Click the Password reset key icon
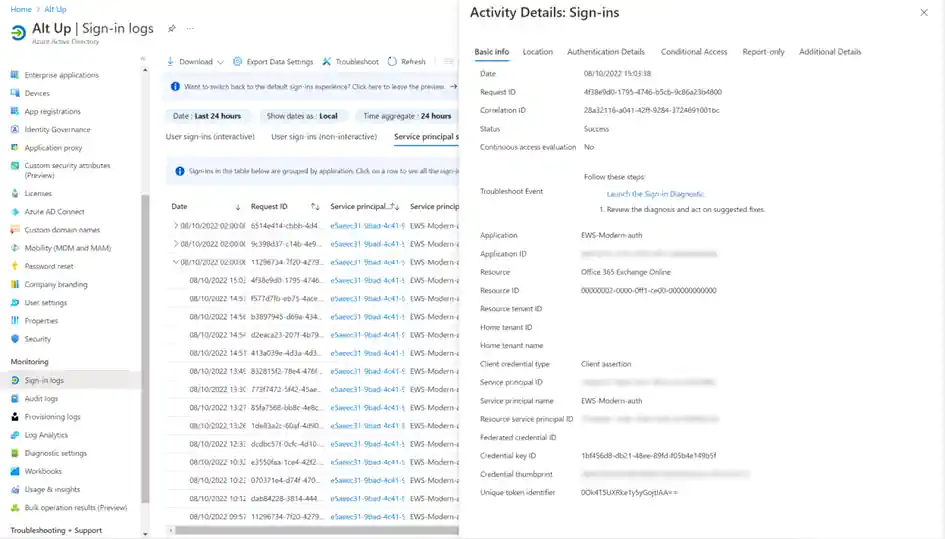 (x=15, y=266)
